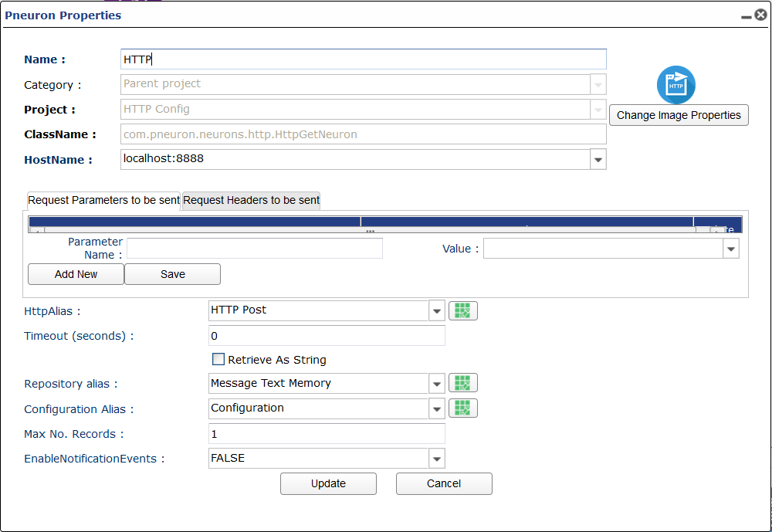
Task: Open the HttpAlias dropdown list
Action: click(437, 311)
